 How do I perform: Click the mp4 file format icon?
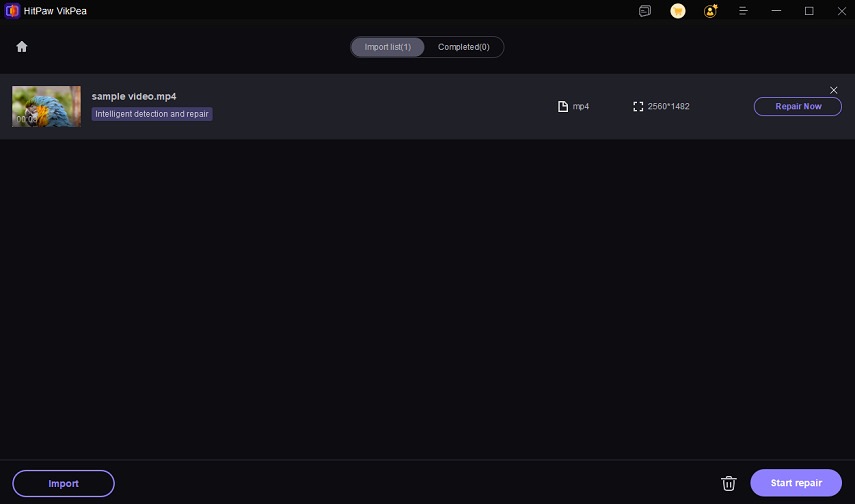[563, 106]
